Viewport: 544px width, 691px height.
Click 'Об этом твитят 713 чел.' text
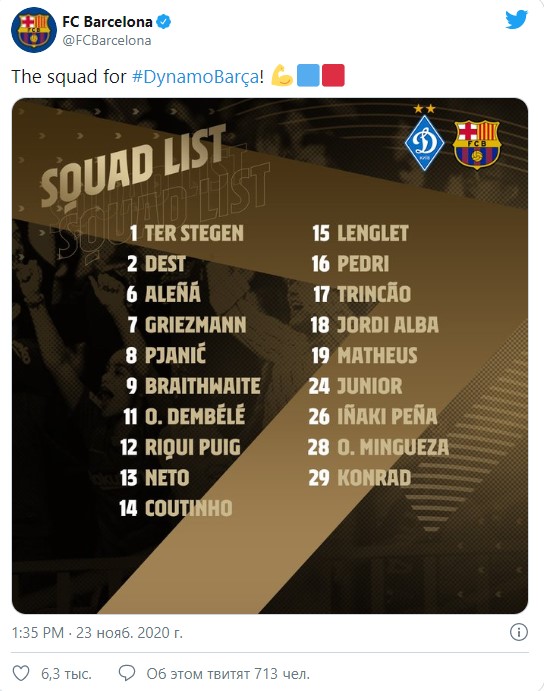(228, 674)
